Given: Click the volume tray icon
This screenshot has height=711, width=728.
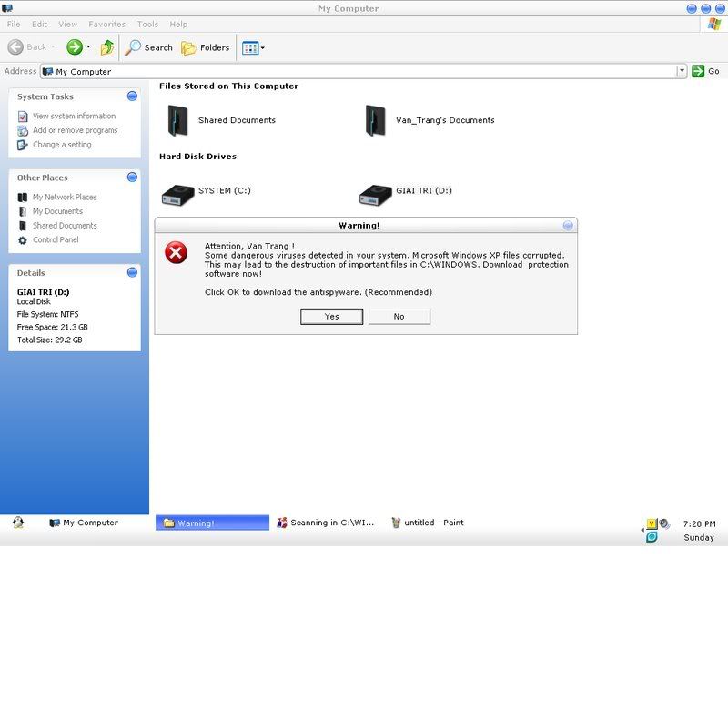Looking at the screenshot, I should [x=664, y=524].
